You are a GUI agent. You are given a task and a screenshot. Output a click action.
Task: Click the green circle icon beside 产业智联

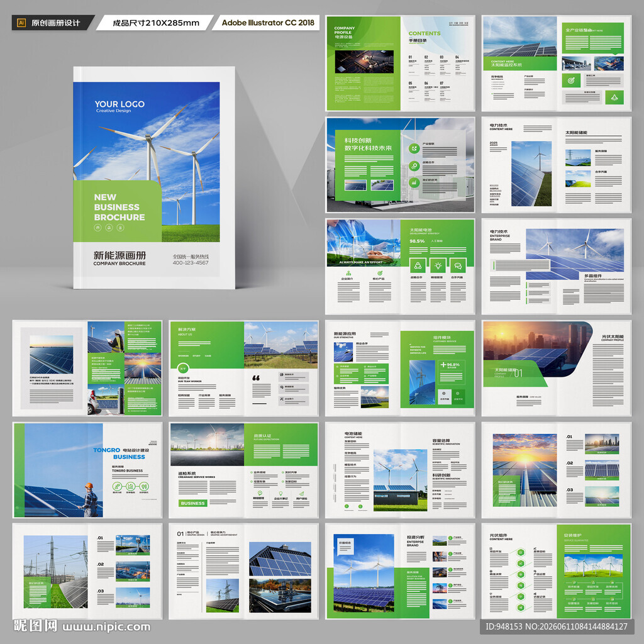[414, 148]
